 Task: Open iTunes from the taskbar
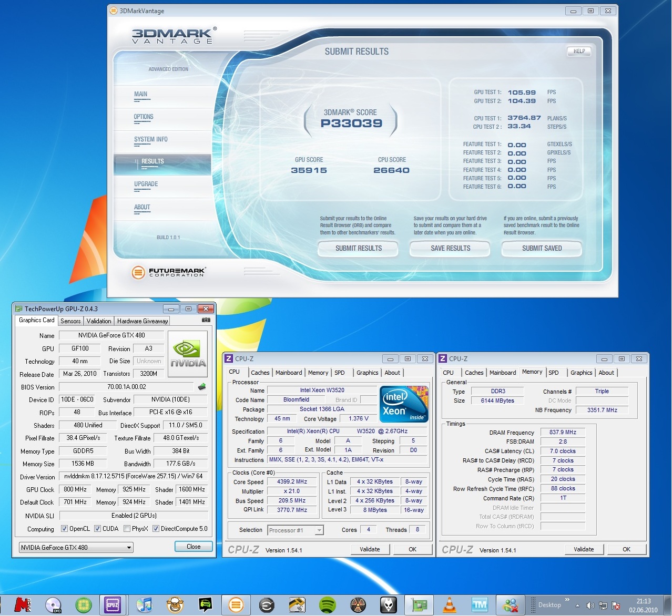144,605
